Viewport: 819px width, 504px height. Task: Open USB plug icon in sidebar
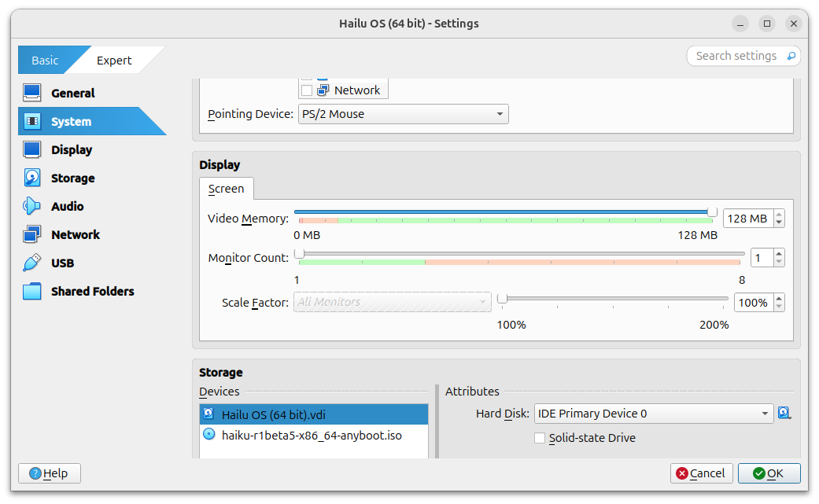pyautogui.click(x=31, y=263)
